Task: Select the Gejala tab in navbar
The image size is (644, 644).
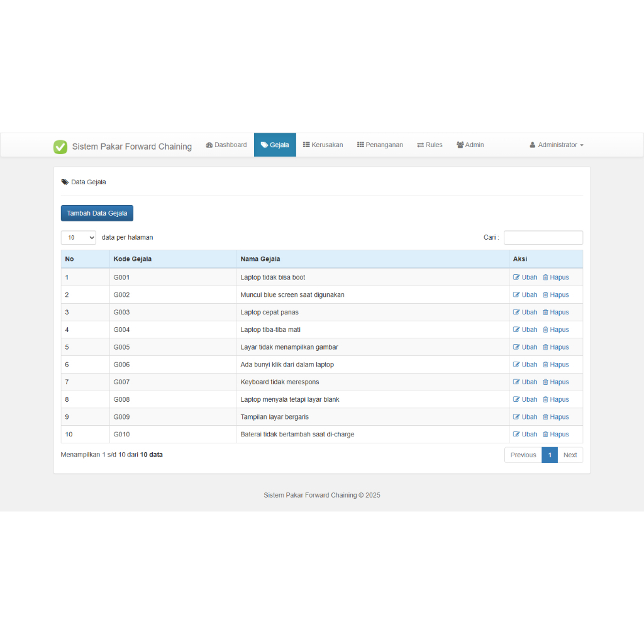Action: 275,145
